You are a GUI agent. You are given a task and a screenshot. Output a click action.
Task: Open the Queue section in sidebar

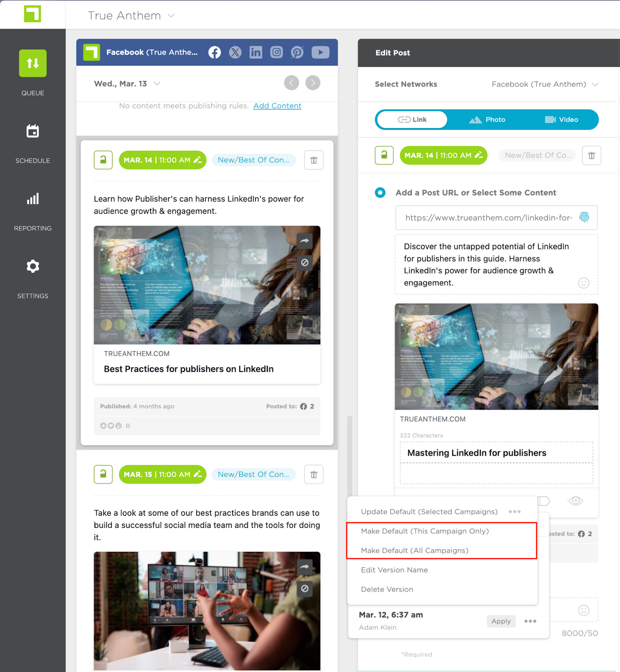pyautogui.click(x=33, y=63)
